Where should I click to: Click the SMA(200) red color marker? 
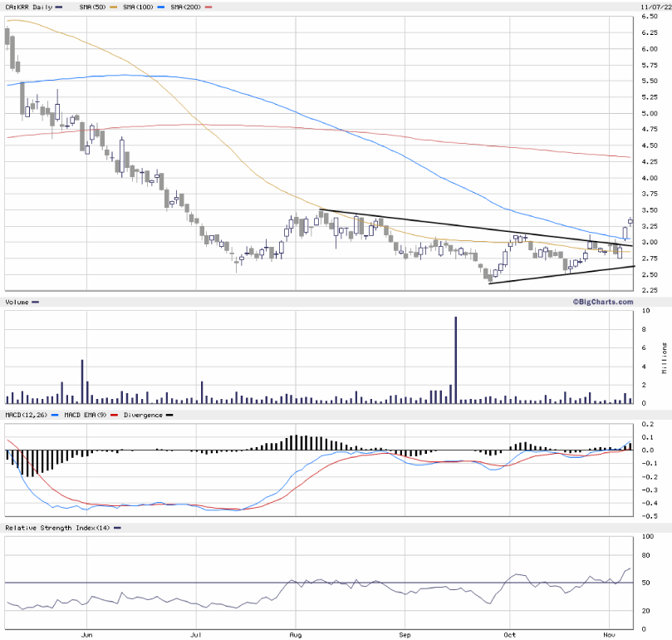(x=208, y=7)
